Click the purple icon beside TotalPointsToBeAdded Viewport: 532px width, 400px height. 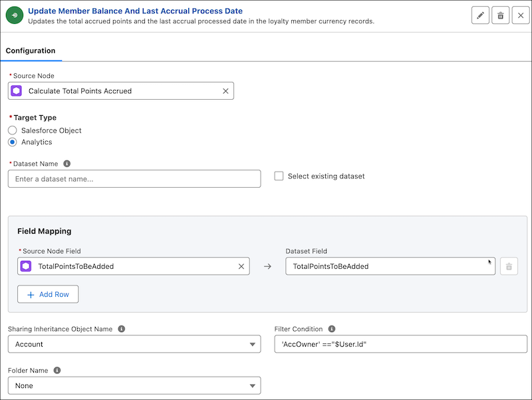(x=26, y=266)
